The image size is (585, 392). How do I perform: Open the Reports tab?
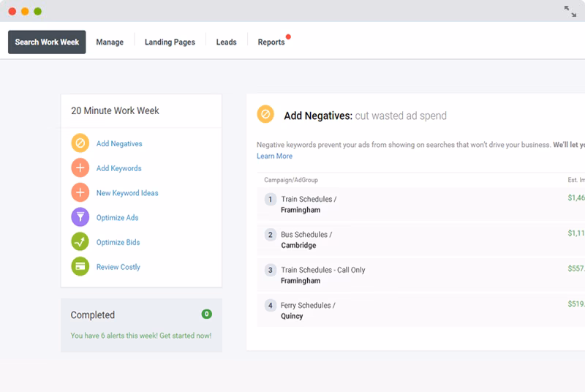(x=271, y=42)
